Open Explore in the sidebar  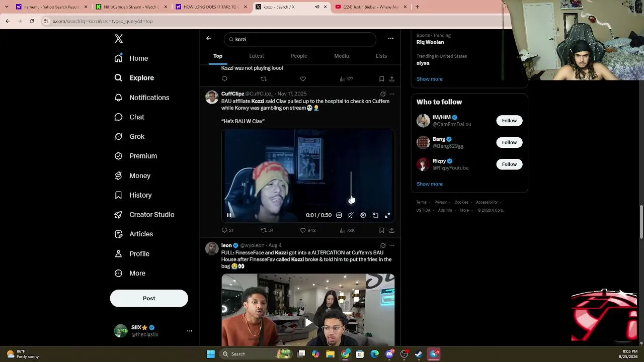point(134,78)
